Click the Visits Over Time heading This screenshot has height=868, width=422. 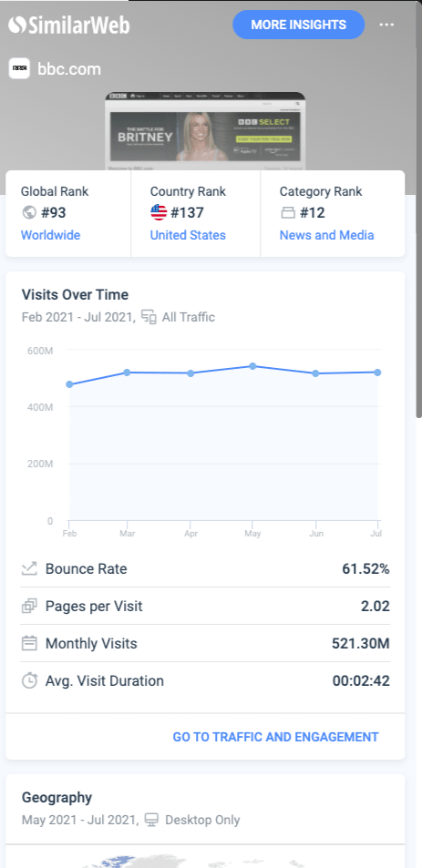click(75, 294)
